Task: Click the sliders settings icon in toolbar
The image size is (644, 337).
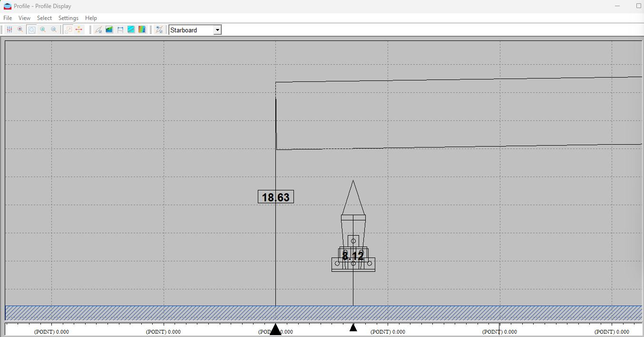Action: [10, 30]
